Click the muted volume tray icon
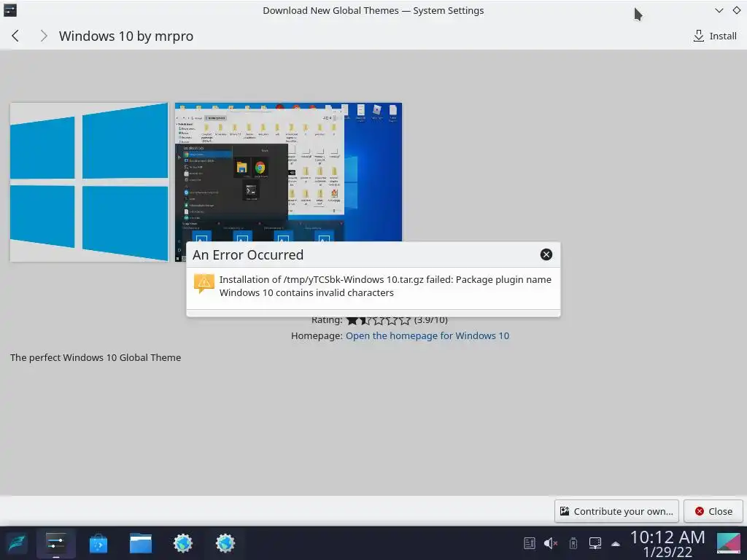 551,543
